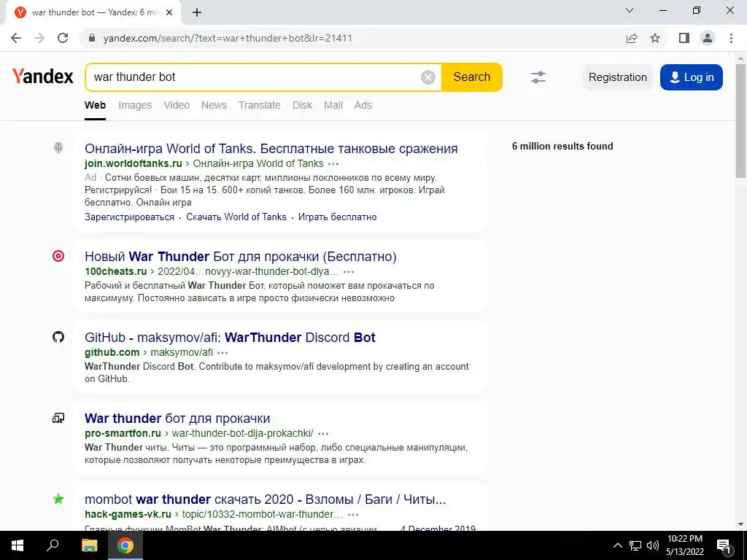
Task: Switch to Images tab
Action: [135, 105]
